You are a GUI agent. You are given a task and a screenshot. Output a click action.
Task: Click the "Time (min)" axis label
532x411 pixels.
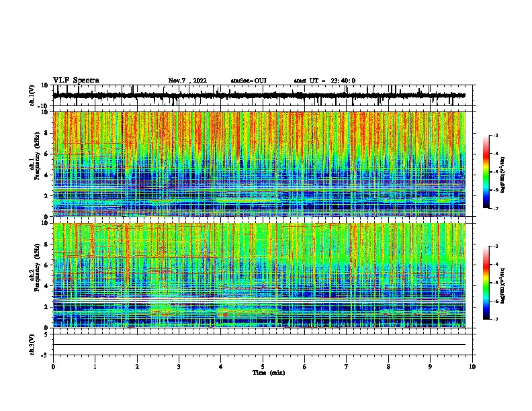pos(269,373)
